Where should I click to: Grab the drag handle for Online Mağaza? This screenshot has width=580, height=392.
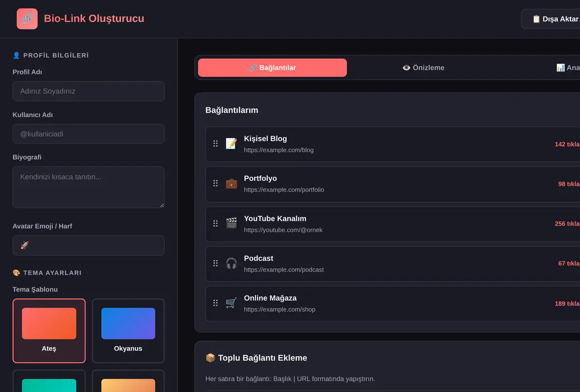click(x=216, y=303)
